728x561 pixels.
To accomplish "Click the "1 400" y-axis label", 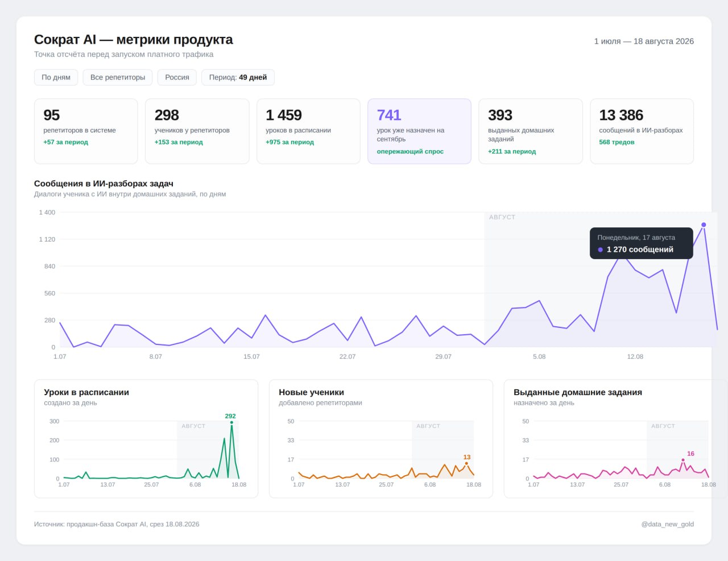I will (x=47, y=213).
